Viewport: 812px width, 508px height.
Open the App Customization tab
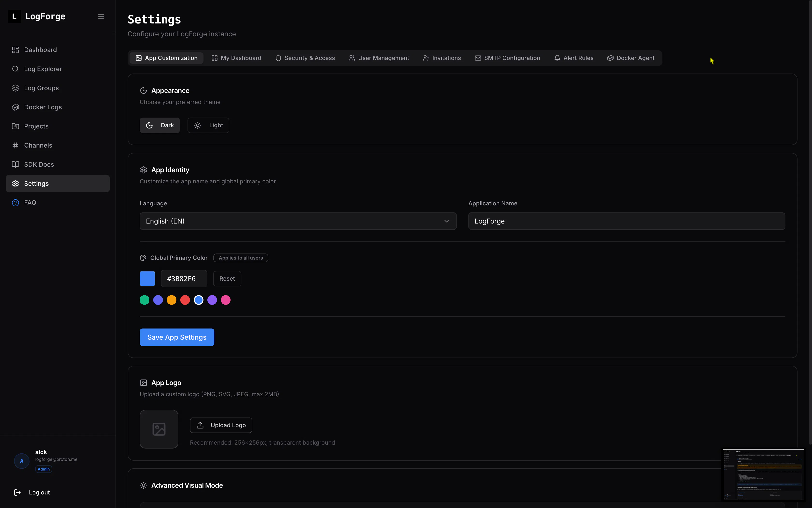pos(167,58)
